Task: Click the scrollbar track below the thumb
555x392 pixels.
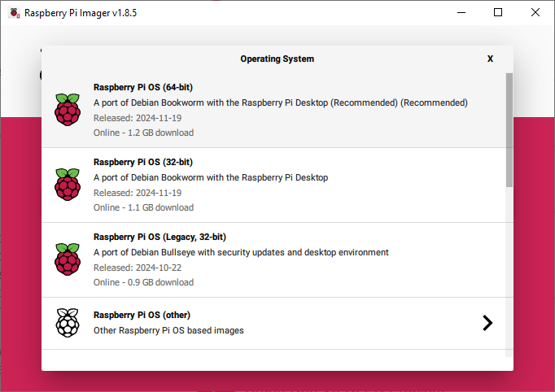Action: coord(509,272)
